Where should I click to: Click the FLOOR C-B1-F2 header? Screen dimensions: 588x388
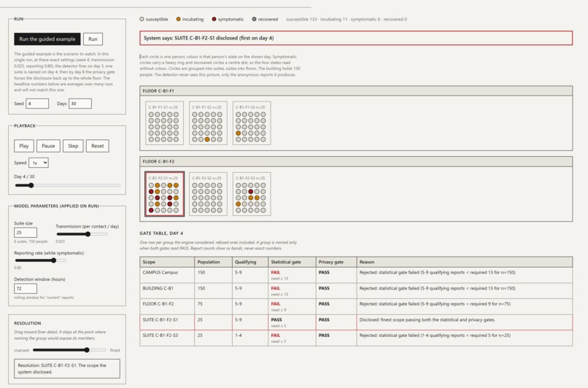pyautogui.click(x=356, y=162)
